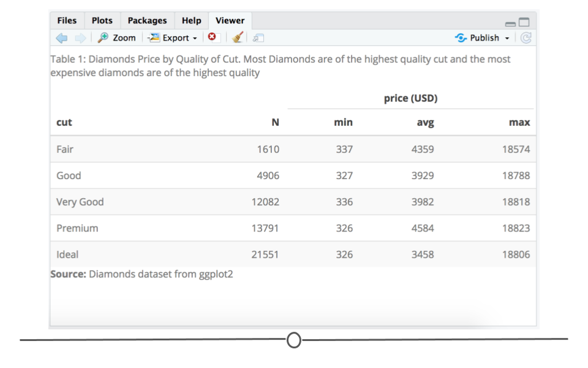Image resolution: width=588 pixels, height=368 pixels.
Task: Remove current viewer item with red X icon
Action: tap(212, 37)
